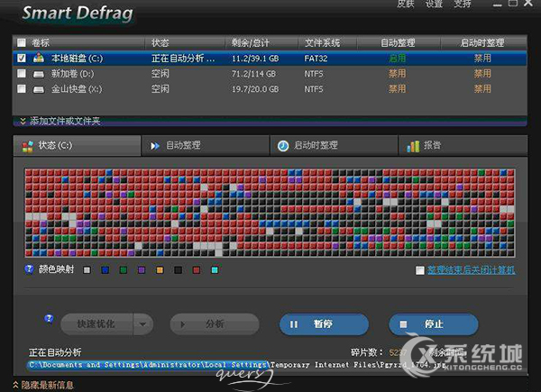Click the 停止 button
Viewport: 541px width, 392px height.
point(434,324)
